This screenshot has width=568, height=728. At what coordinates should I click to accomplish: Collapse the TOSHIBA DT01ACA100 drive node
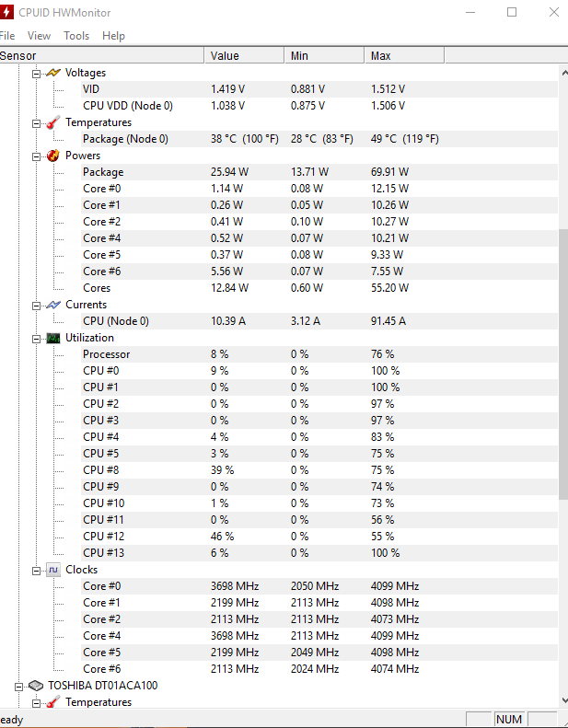(18, 687)
